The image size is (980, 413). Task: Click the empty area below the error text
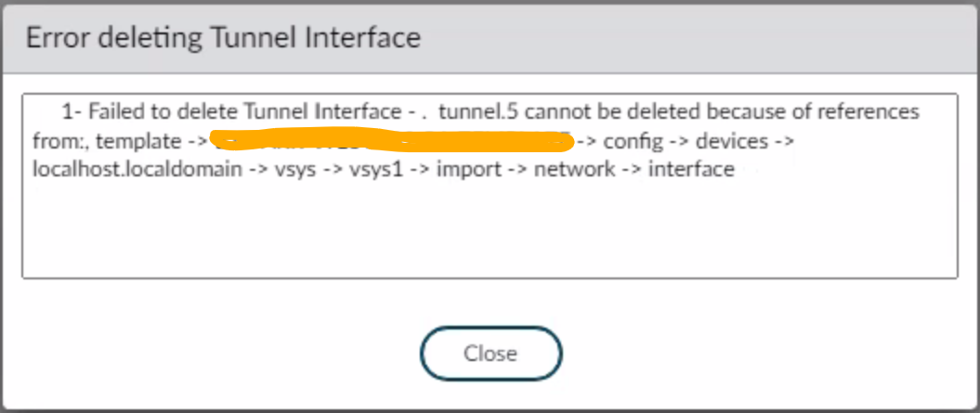point(490,232)
